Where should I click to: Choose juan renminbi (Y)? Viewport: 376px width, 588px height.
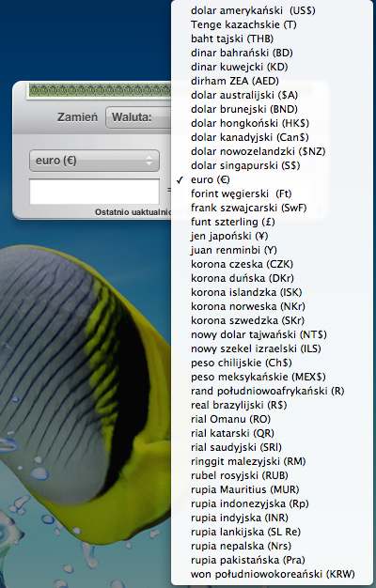click(272, 250)
